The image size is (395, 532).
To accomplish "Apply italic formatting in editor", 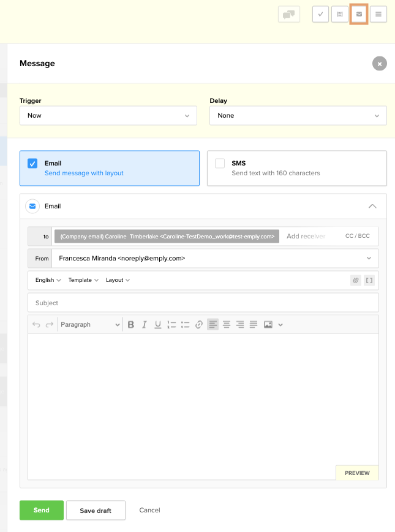I will [x=145, y=325].
